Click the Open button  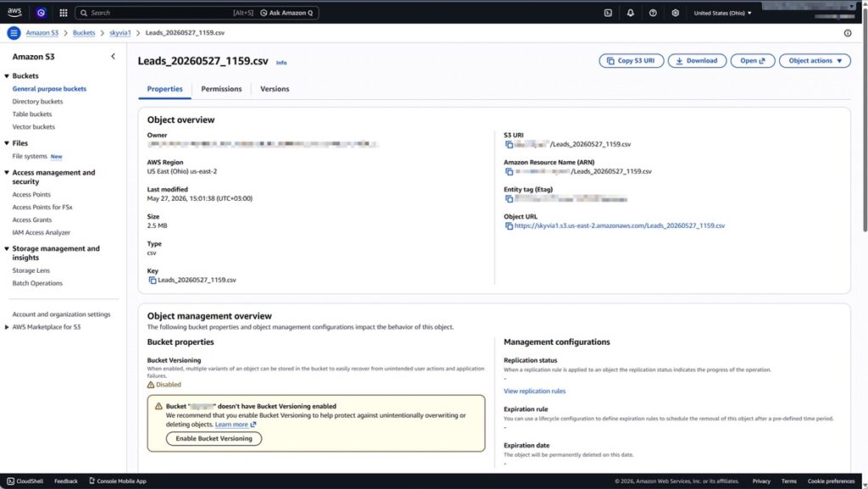coord(753,61)
